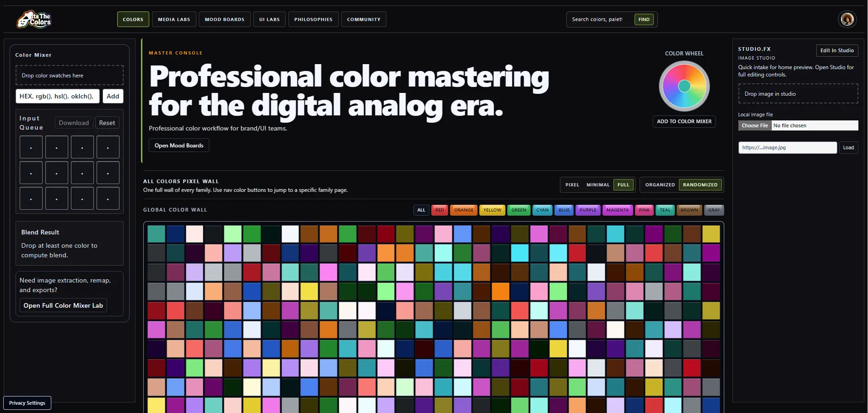Filter wall by BLUE family

tap(564, 210)
